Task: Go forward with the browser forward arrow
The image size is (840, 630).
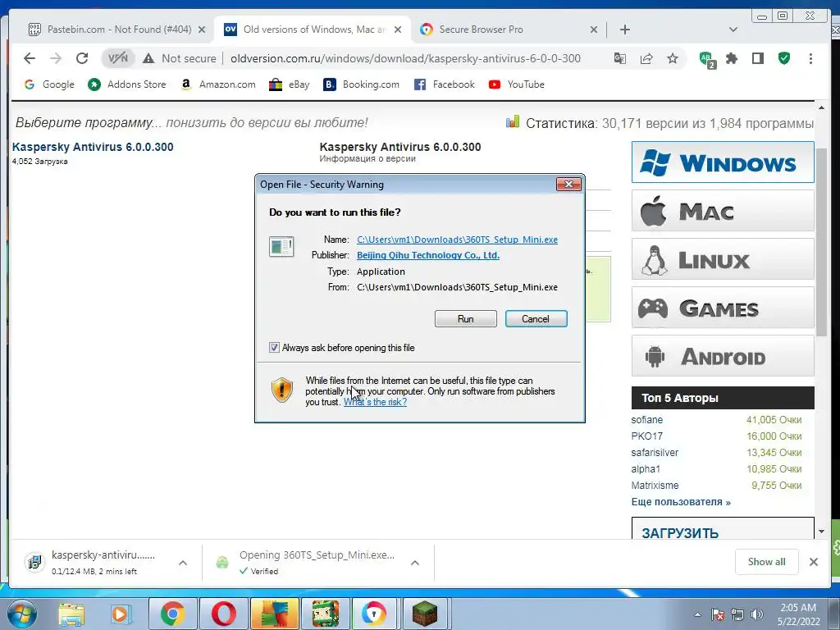Action: tap(56, 58)
